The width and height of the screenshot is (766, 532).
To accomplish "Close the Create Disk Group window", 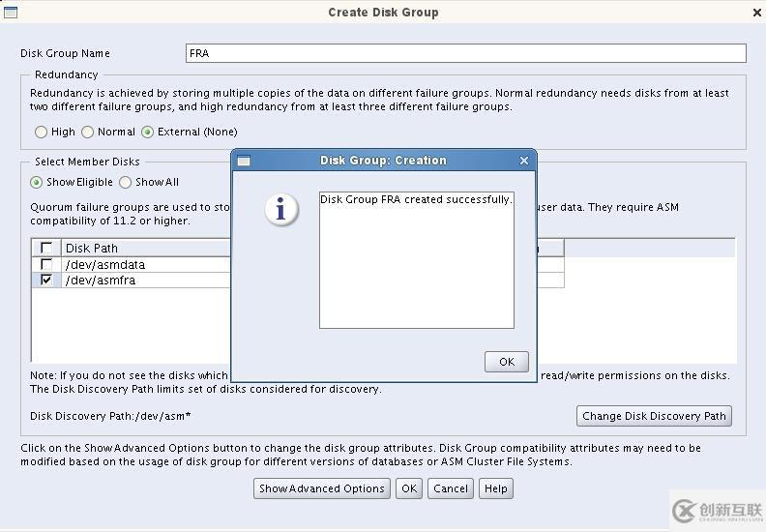I will pos(756,13).
